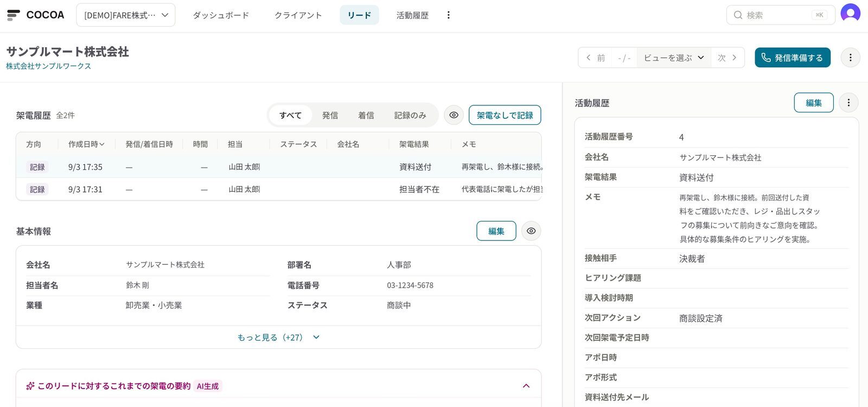Click the 発信準備する button
Image resolution: width=868 pixels, height=407 pixels.
pyautogui.click(x=792, y=58)
